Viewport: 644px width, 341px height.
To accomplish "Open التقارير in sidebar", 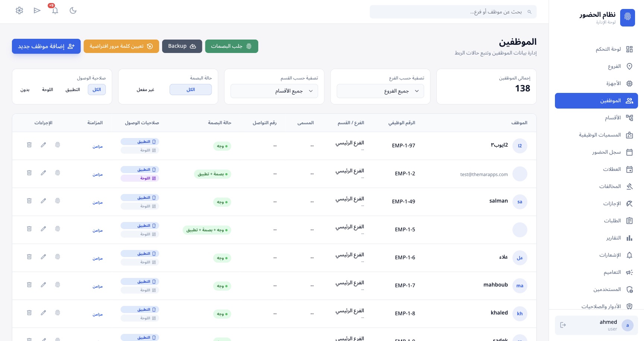I will click(x=596, y=238).
